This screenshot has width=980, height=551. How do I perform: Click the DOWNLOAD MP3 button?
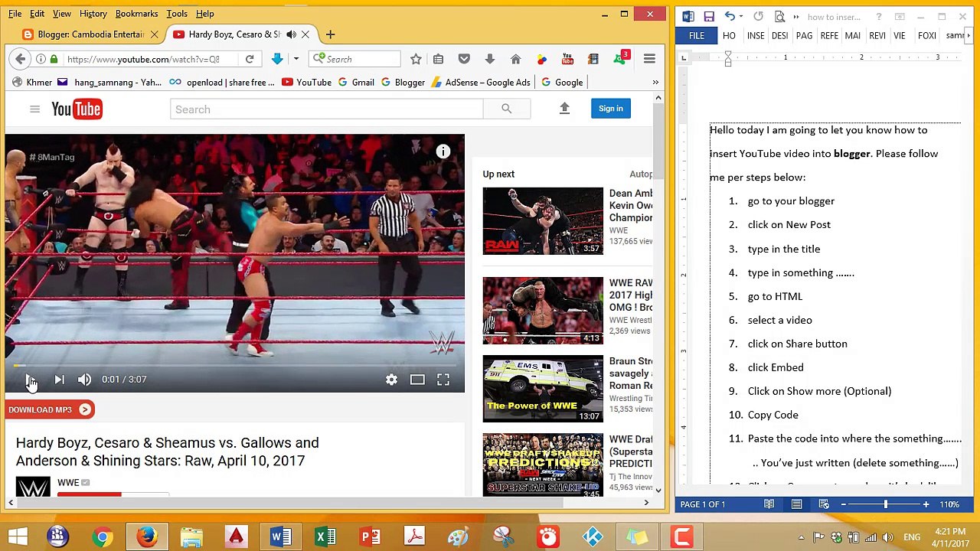pos(49,410)
